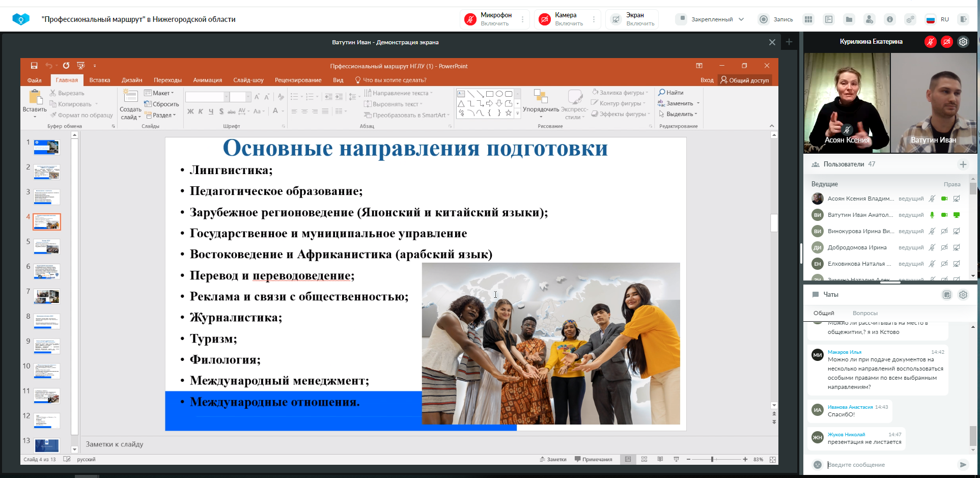Image resolution: width=980 pixels, height=478 pixels.
Task: Open the chat settings gear icon
Action: tap(963, 295)
